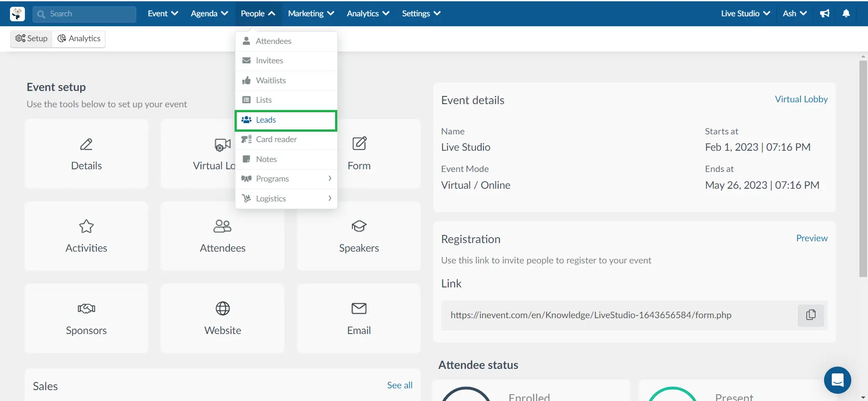Click the Details pencil icon
The width and height of the screenshot is (868, 401).
[x=86, y=144]
